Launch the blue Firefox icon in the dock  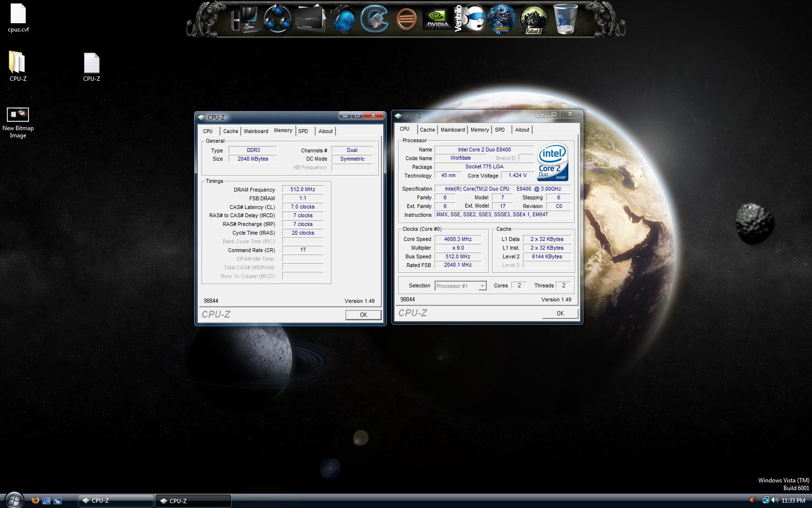coord(342,20)
